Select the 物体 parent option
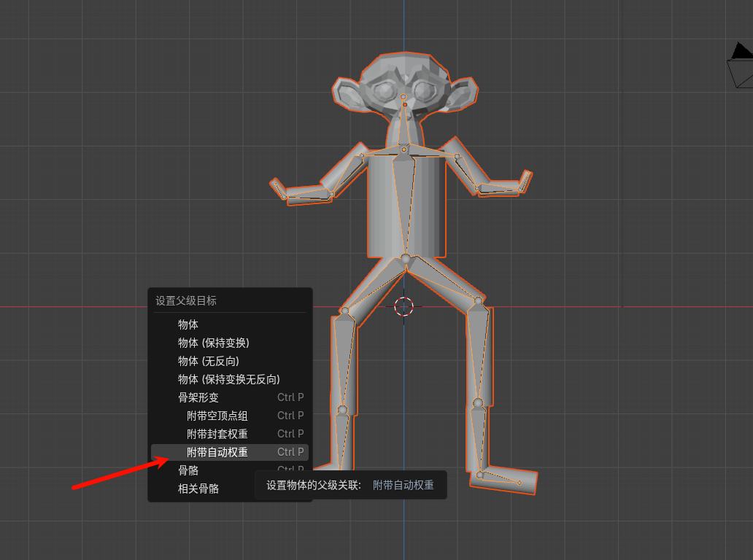The height and width of the screenshot is (560, 753). (x=188, y=324)
